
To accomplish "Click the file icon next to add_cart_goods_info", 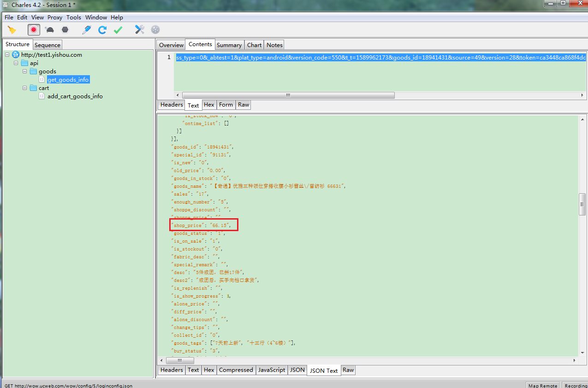I will (42, 96).
